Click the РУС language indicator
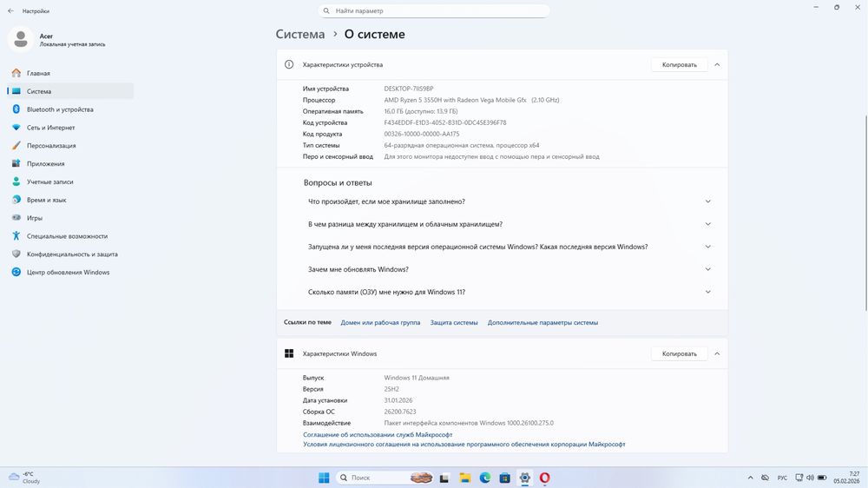 tap(782, 478)
